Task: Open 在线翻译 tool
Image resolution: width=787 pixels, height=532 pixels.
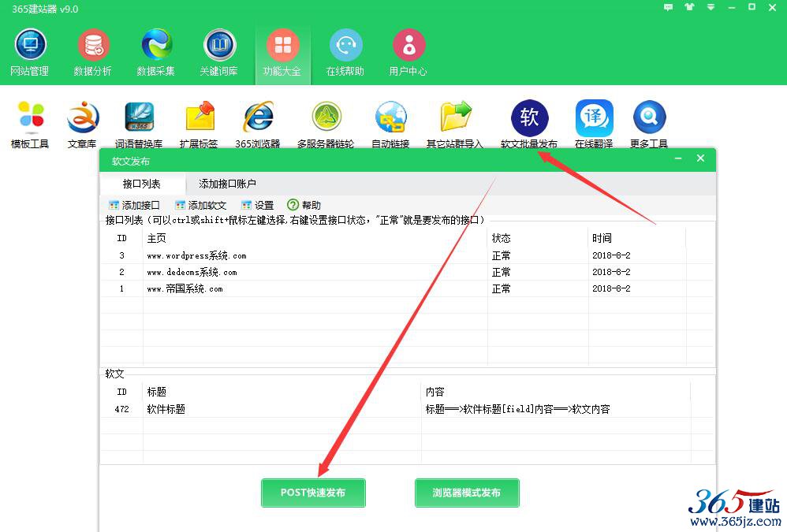Action: pos(595,125)
